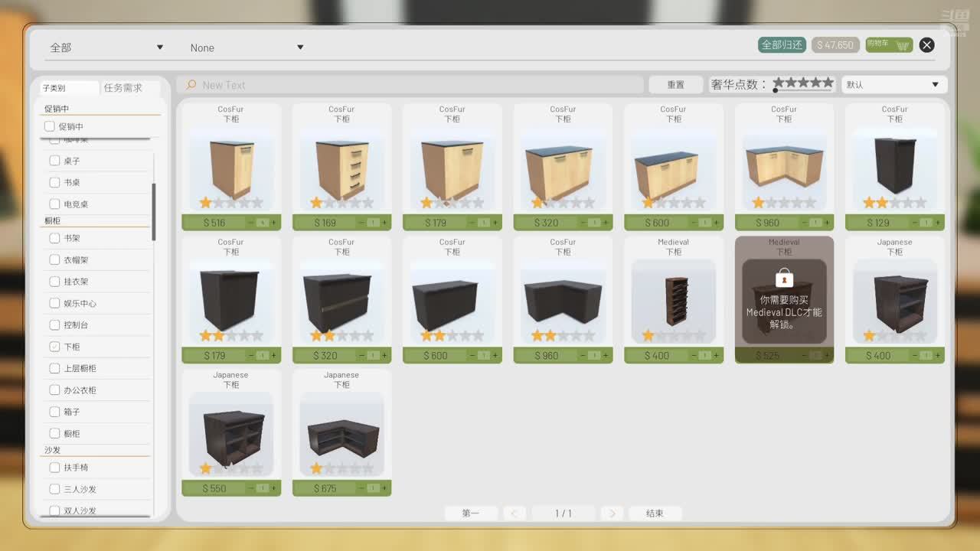The image size is (980, 551).
Task: Click the 沙发 section header
Action: tap(52, 450)
